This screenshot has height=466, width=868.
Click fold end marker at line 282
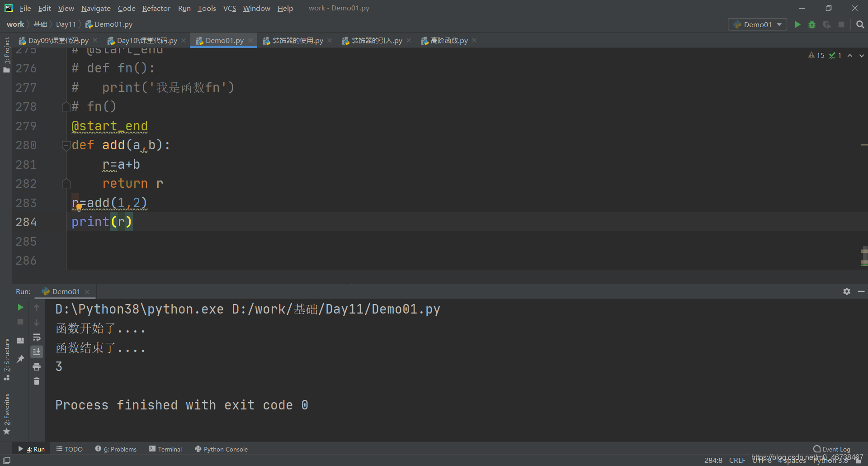(x=66, y=183)
